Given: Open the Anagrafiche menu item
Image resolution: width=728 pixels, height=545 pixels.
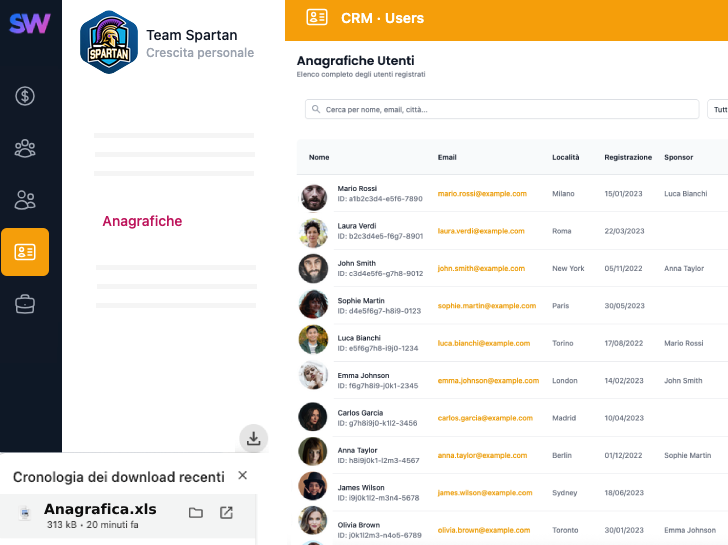Looking at the screenshot, I should click(142, 221).
